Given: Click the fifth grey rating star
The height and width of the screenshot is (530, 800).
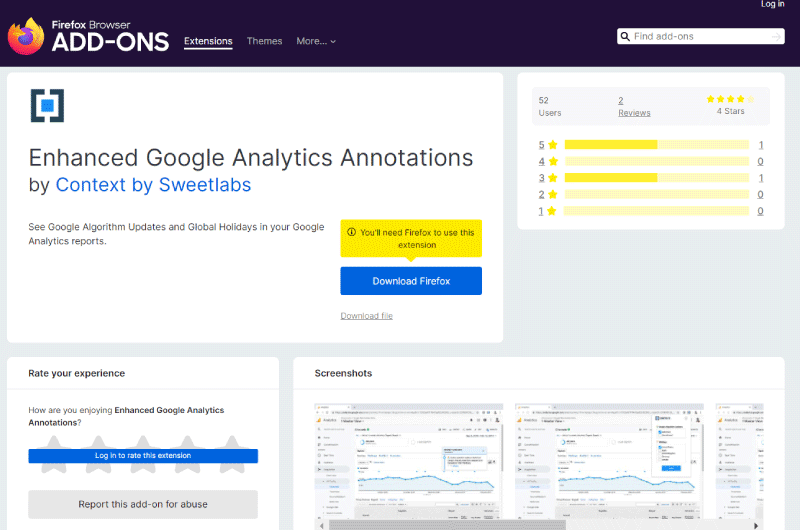Looking at the screenshot, I should point(232,455).
